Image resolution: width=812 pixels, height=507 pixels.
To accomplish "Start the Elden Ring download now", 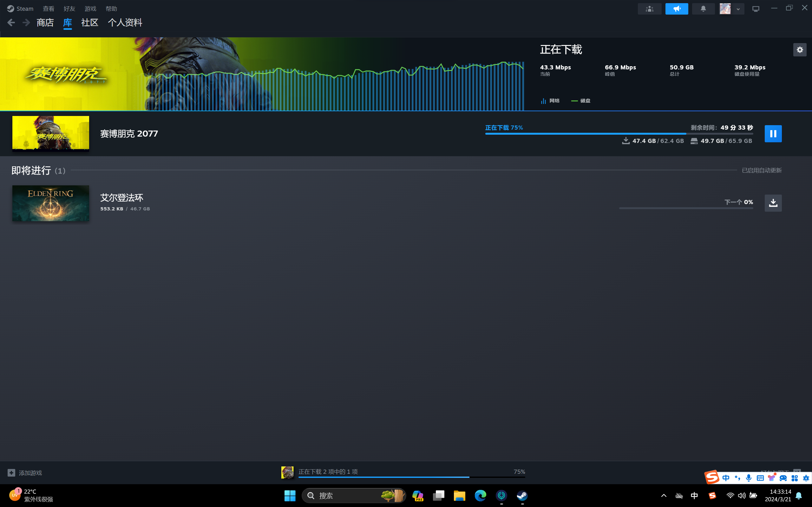I will [x=773, y=203].
